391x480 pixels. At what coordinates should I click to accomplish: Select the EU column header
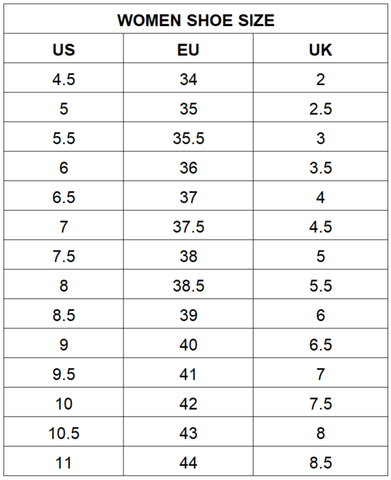click(x=188, y=50)
